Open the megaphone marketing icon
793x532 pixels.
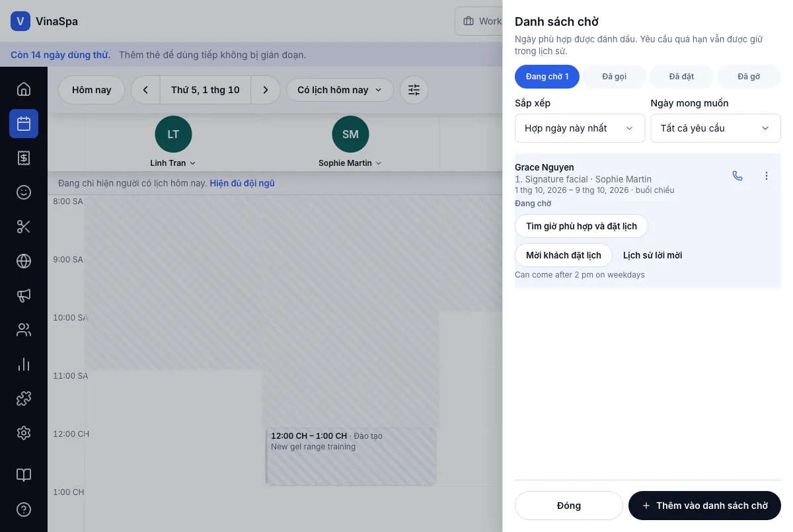[x=24, y=295]
